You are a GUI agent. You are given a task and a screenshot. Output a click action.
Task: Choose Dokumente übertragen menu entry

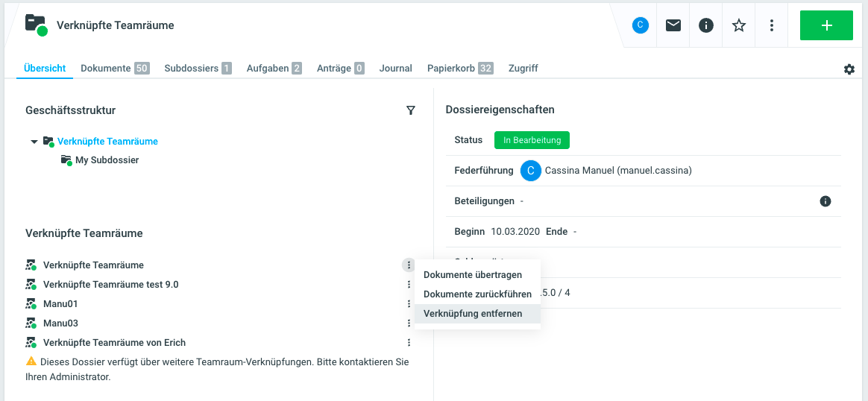(473, 275)
